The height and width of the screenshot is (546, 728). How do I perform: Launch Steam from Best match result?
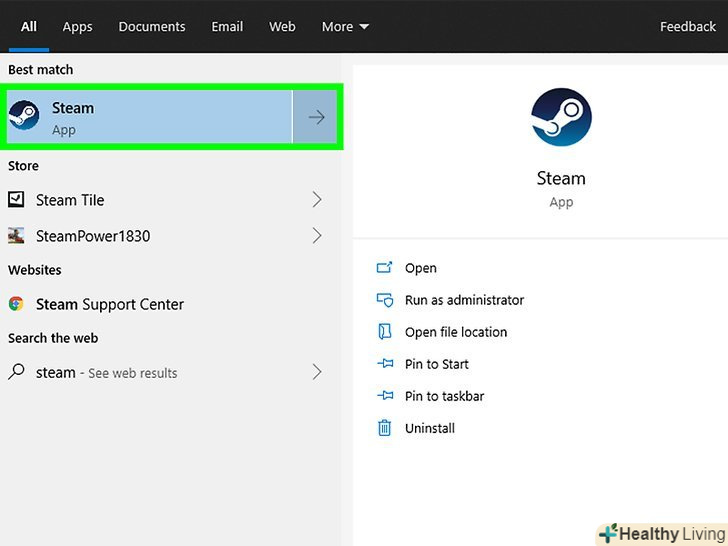click(x=150, y=117)
